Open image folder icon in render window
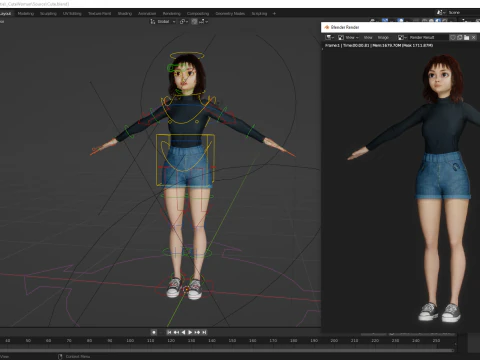 point(467,37)
